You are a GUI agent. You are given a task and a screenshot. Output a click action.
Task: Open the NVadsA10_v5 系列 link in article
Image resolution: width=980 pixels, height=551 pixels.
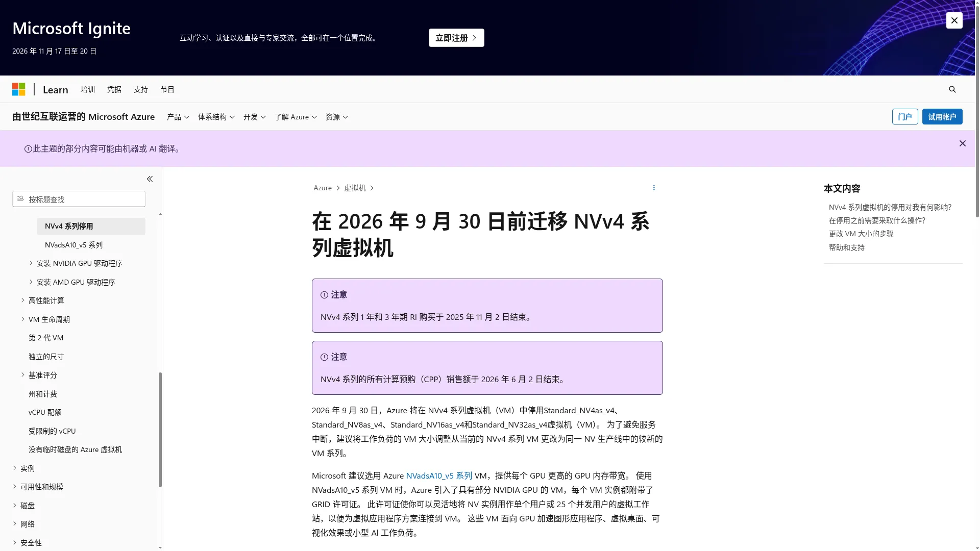tap(439, 475)
